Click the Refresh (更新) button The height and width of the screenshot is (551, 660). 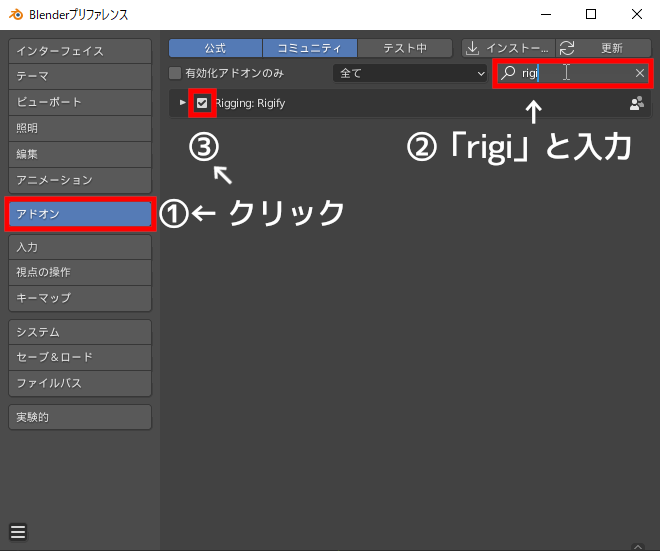pos(604,48)
